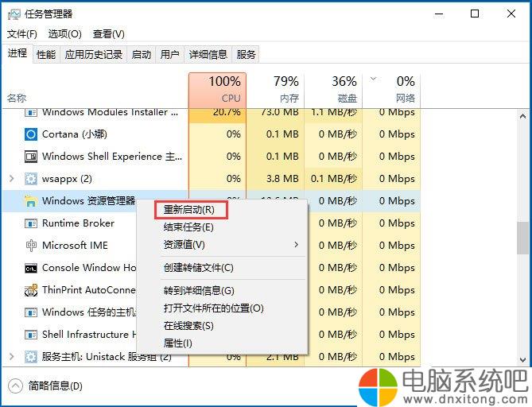532x407 pixels.
Task: Click the 0.1 MB/秒 disk value for wsappx
Action: point(333,179)
